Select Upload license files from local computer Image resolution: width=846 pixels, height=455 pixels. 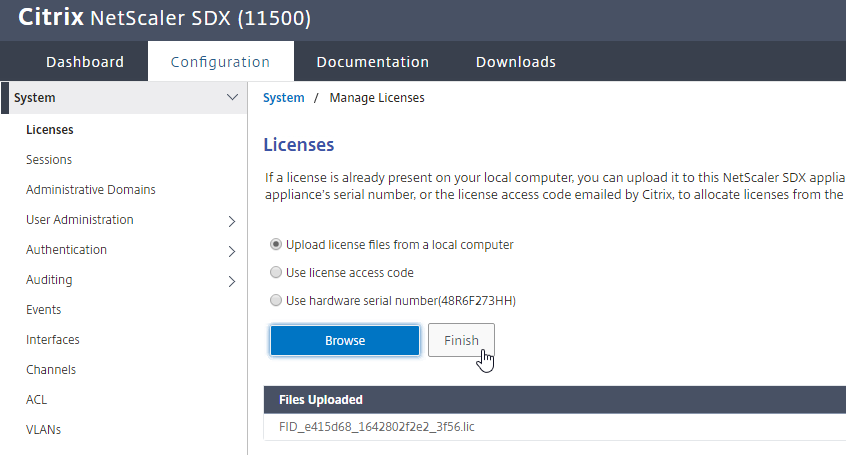click(x=276, y=245)
